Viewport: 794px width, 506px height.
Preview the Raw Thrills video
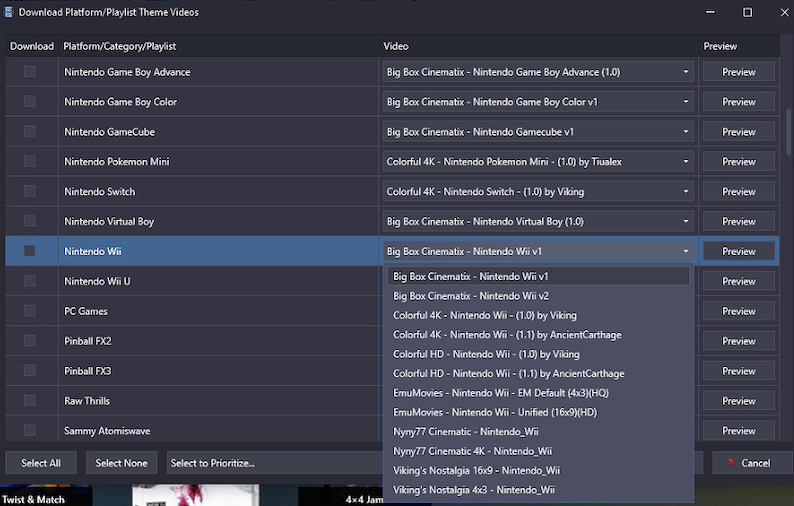[x=739, y=401]
